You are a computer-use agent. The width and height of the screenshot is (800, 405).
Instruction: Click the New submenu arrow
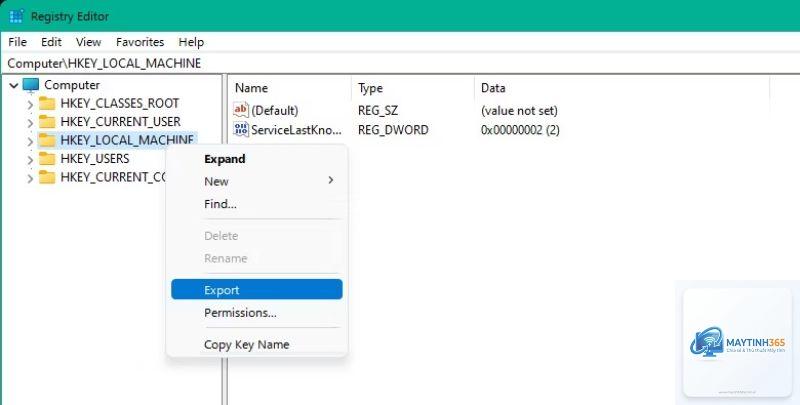tap(331, 180)
